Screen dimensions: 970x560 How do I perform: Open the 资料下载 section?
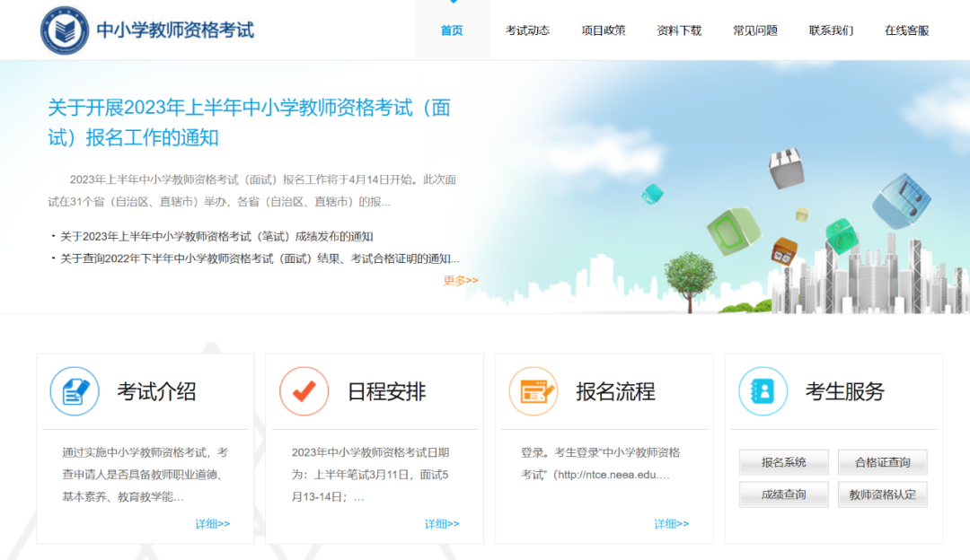pos(678,30)
